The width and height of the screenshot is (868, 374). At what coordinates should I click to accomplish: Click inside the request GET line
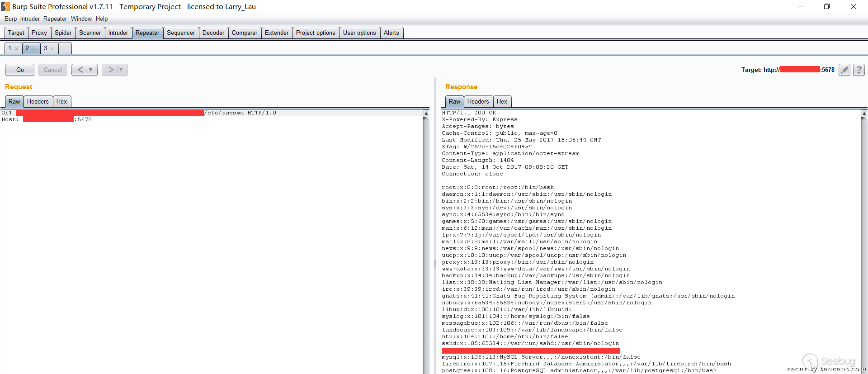pos(138,113)
